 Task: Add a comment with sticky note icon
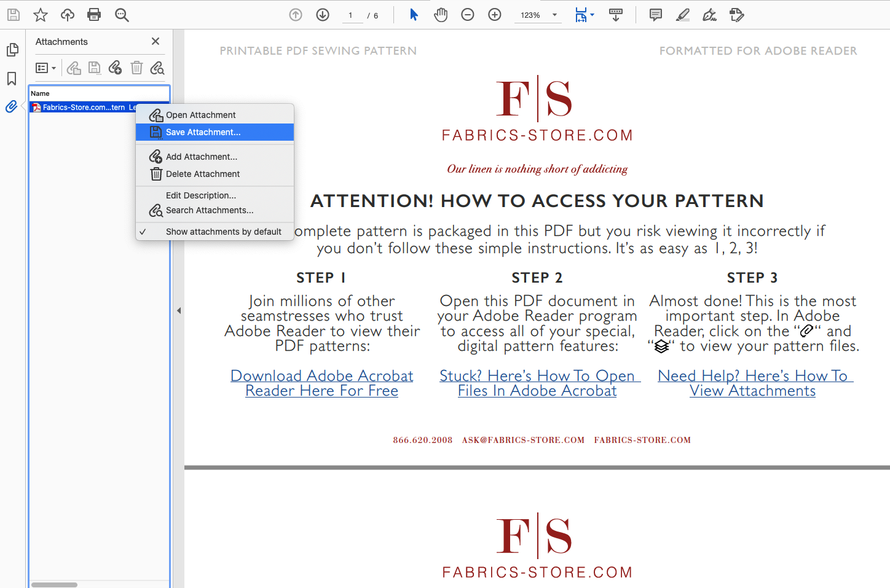pos(656,15)
